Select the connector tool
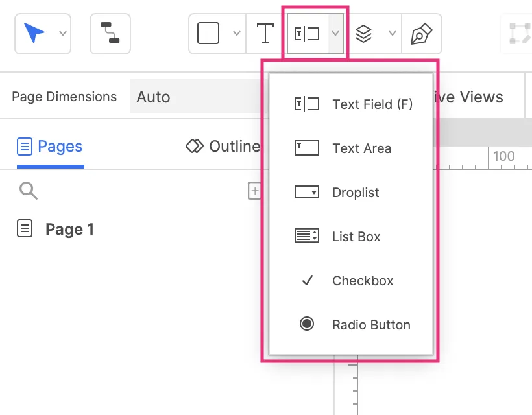The width and height of the screenshot is (532, 415). click(x=110, y=33)
